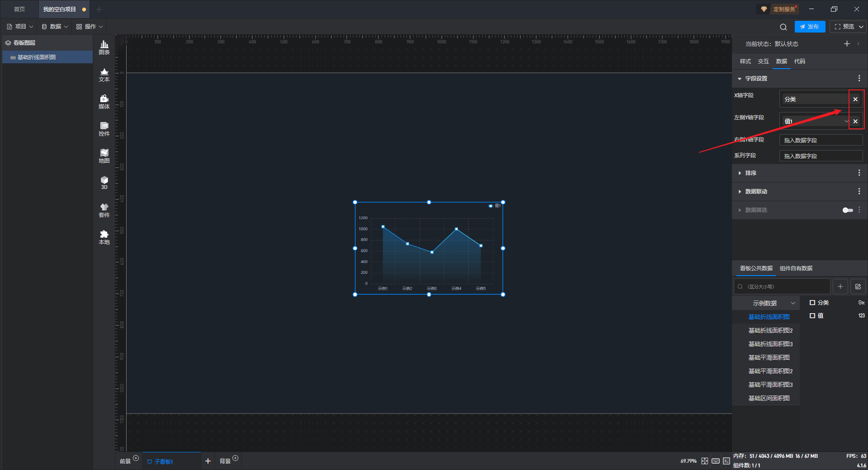Viewport: 868px width, 470px height.
Task: Add a foreground layer with 前景 plus icon
Action: 136,458
